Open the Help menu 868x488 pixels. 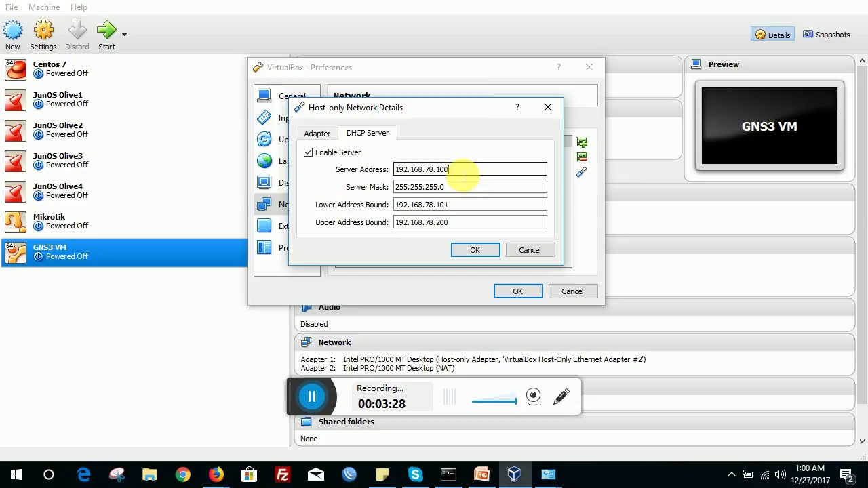point(79,7)
